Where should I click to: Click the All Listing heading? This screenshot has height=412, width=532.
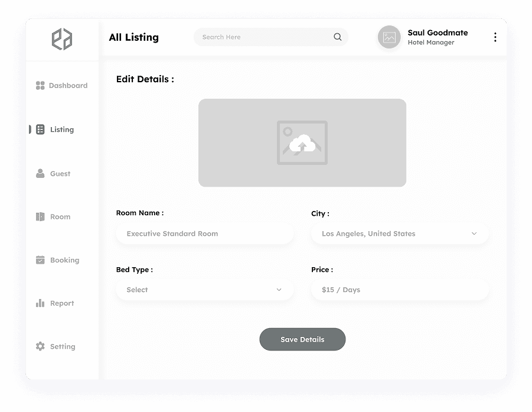point(133,37)
